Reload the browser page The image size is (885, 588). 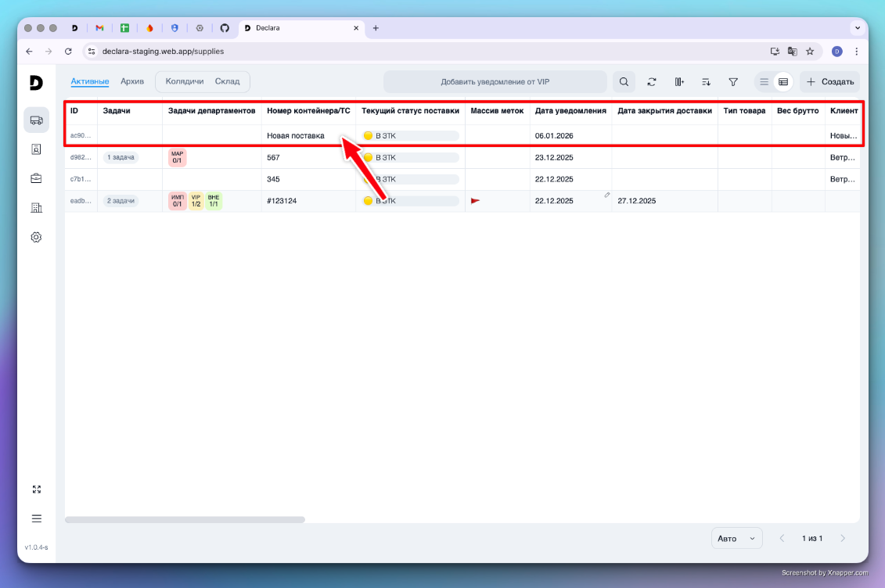(x=68, y=52)
